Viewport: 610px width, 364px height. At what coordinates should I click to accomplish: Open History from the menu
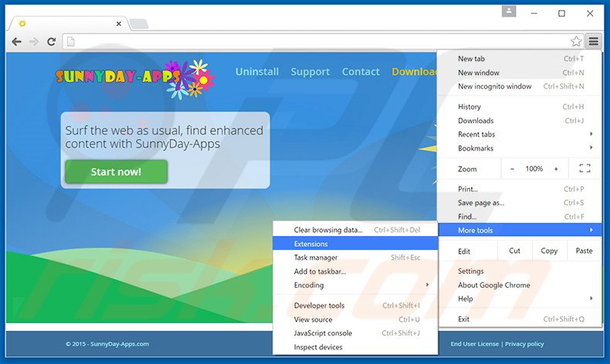520,107
